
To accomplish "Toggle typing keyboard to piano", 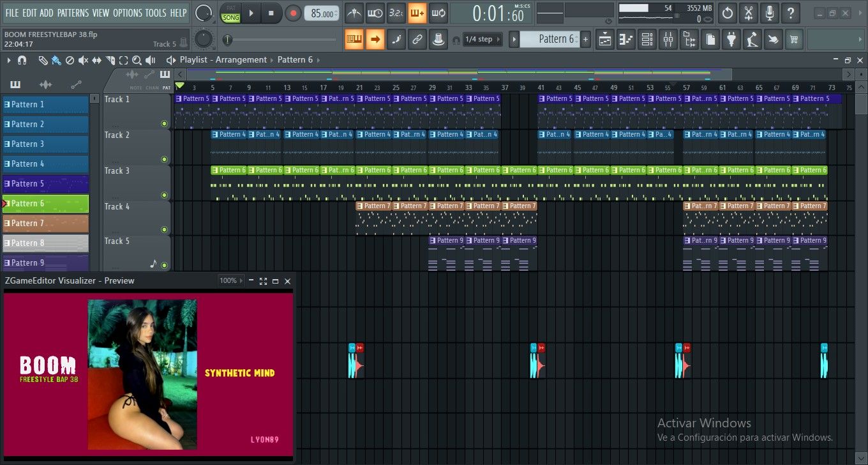I will (354, 39).
